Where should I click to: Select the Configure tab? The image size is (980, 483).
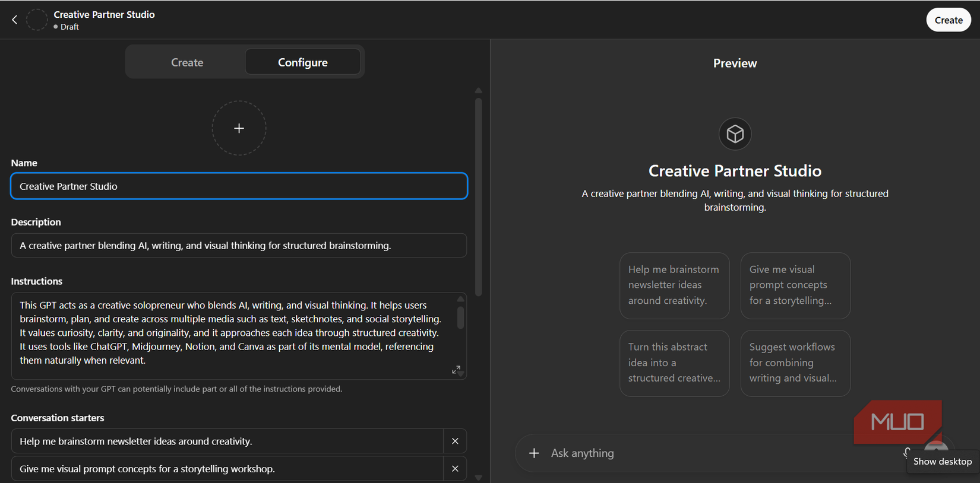coord(302,62)
